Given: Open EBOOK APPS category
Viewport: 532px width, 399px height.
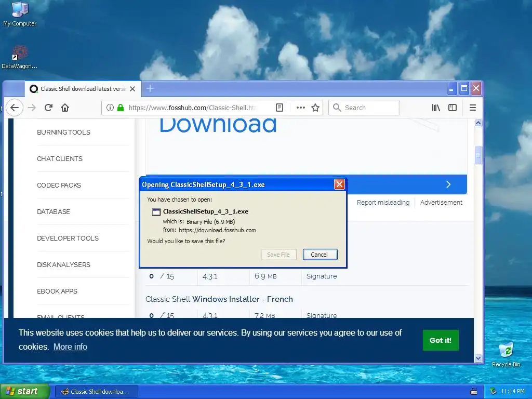Looking at the screenshot, I should click(57, 291).
